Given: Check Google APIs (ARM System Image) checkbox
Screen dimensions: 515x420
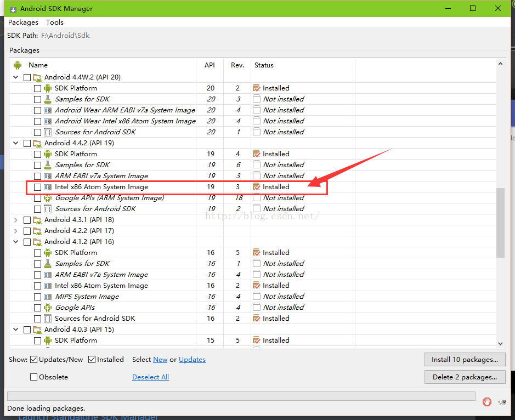Looking at the screenshot, I should click(x=37, y=198).
